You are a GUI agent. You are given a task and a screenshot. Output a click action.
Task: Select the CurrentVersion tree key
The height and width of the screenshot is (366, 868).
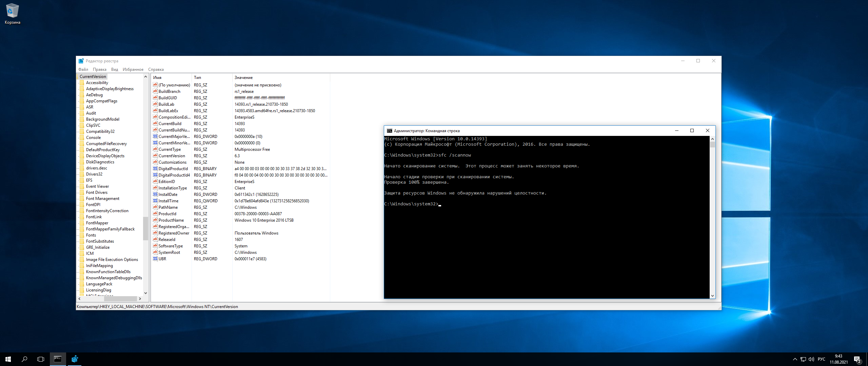[x=93, y=77]
